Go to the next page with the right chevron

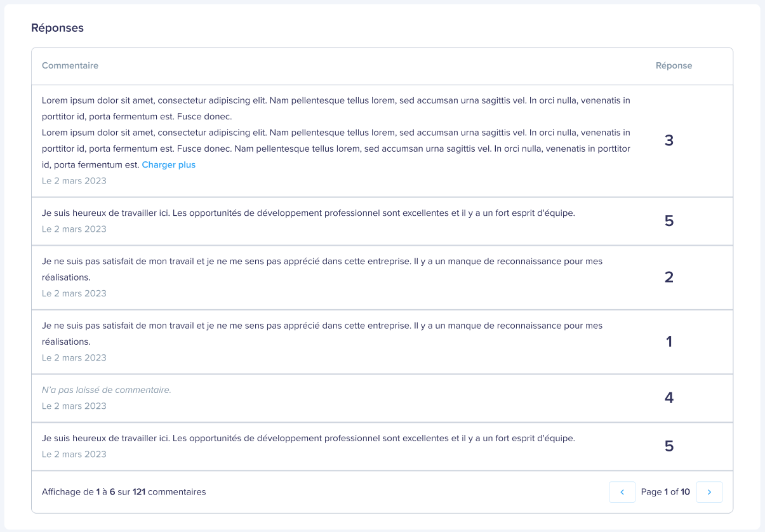pyautogui.click(x=709, y=492)
